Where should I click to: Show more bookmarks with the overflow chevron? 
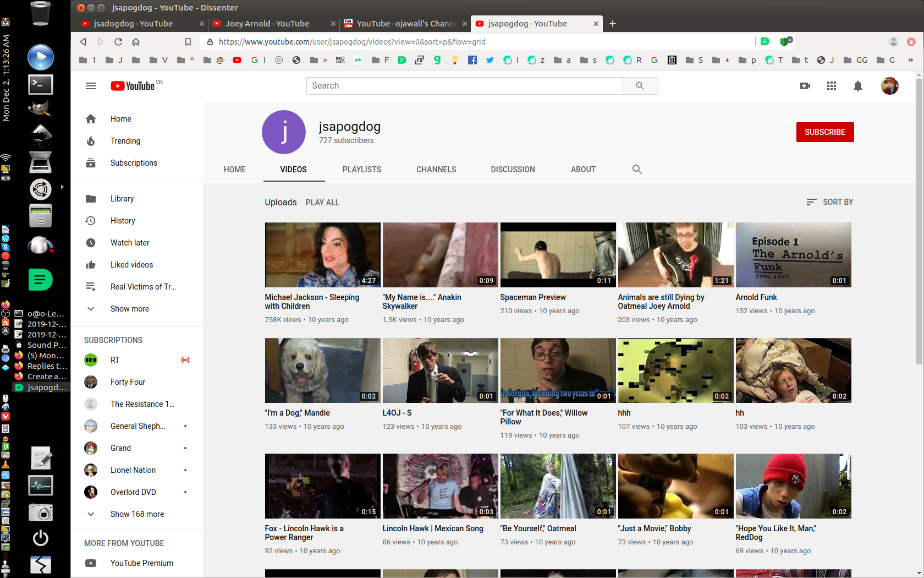click(x=911, y=60)
